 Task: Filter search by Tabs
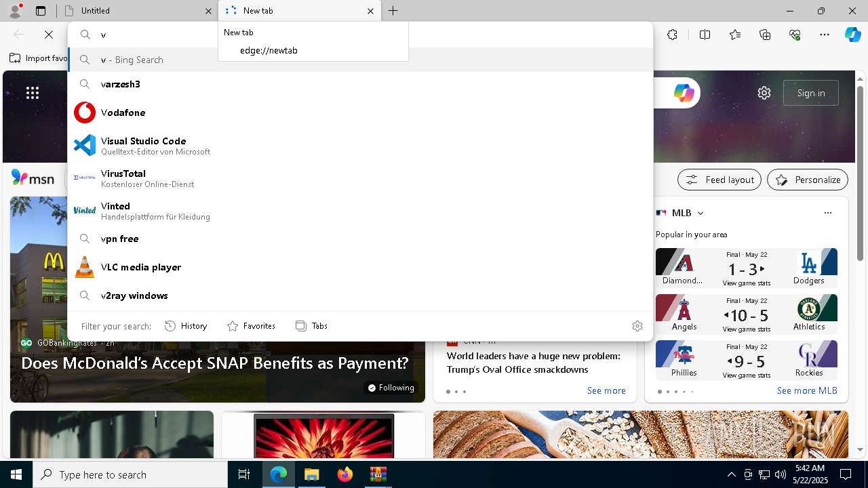point(311,326)
